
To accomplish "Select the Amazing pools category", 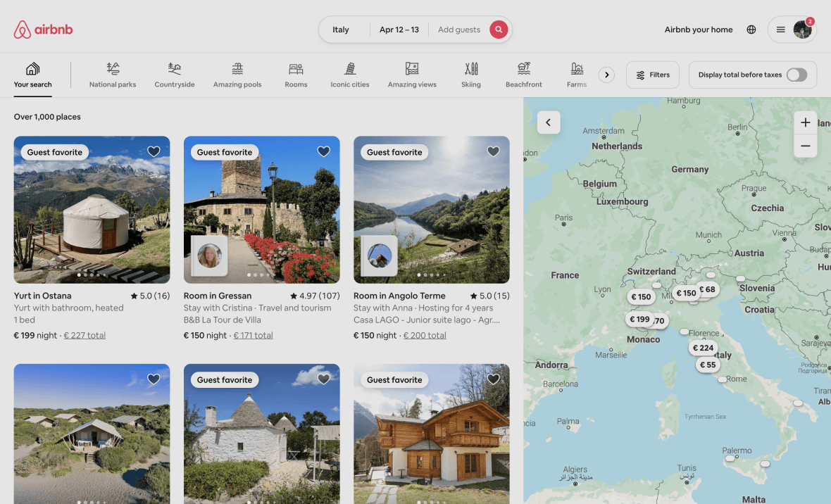I will (237, 75).
